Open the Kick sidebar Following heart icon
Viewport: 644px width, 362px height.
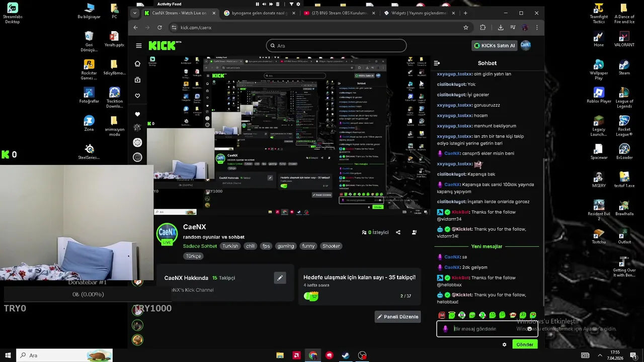coord(137,96)
